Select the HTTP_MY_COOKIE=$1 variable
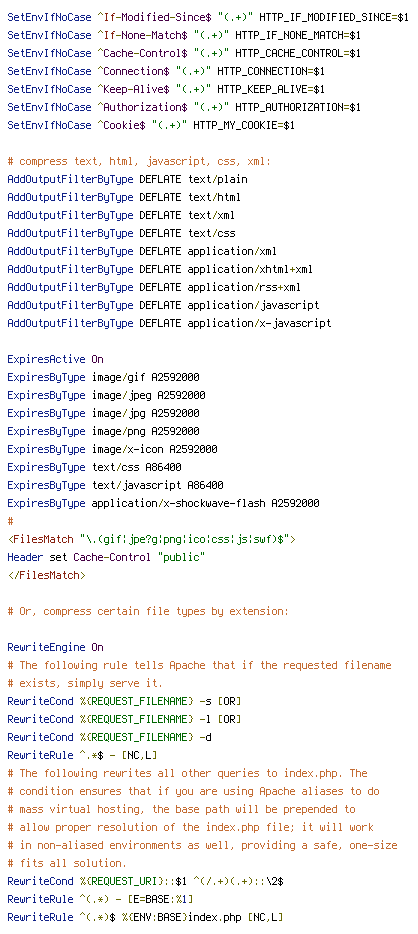This screenshot has width=418, height=934. pyautogui.click(x=244, y=125)
